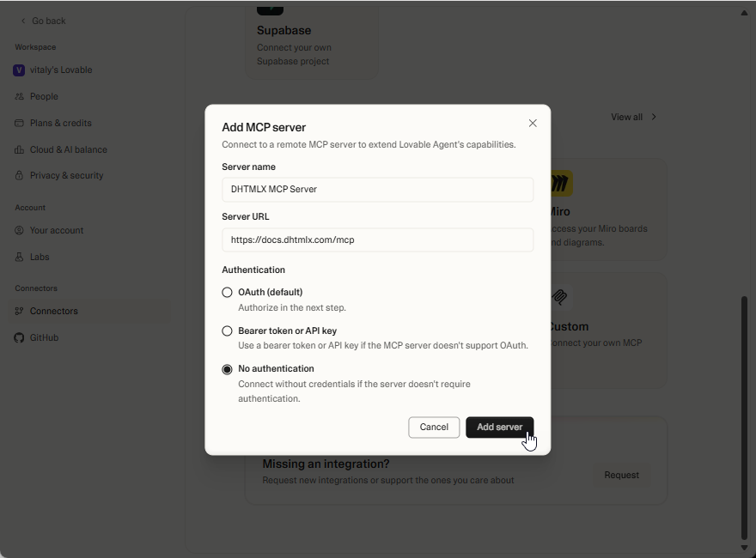Select the Cloud & AI balance chart icon
756x558 pixels.
pos(19,149)
